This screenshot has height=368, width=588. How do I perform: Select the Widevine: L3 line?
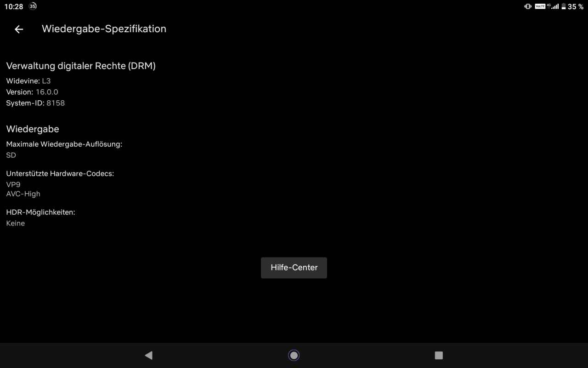(28, 81)
